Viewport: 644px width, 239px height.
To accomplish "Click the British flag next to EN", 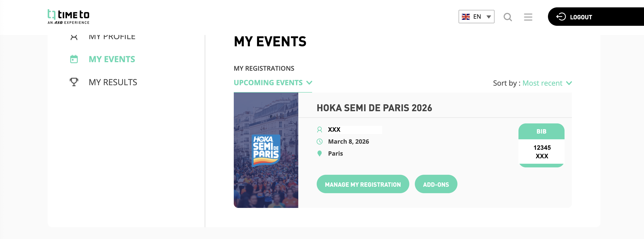I will (x=466, y=17).
